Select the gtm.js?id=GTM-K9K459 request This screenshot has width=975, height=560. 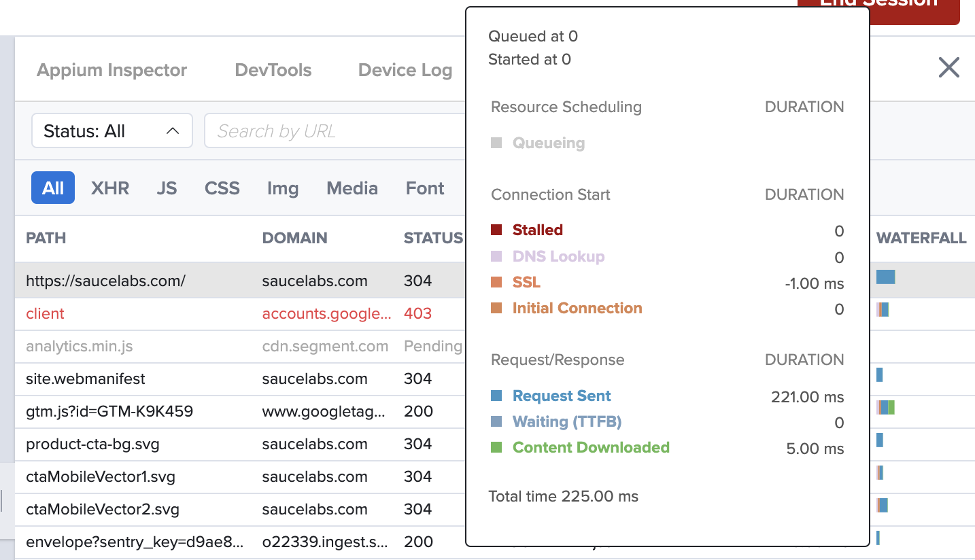[x=105, y=411]
